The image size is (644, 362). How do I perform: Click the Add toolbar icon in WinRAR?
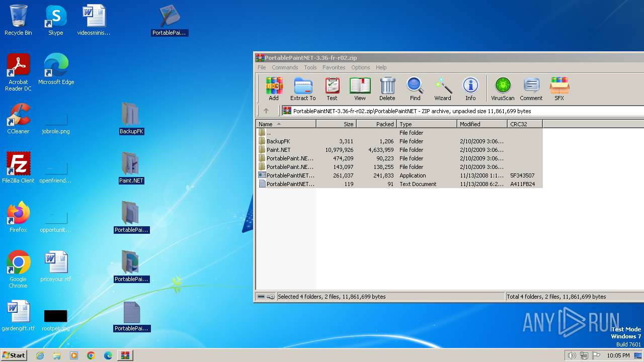coord(274,89)
